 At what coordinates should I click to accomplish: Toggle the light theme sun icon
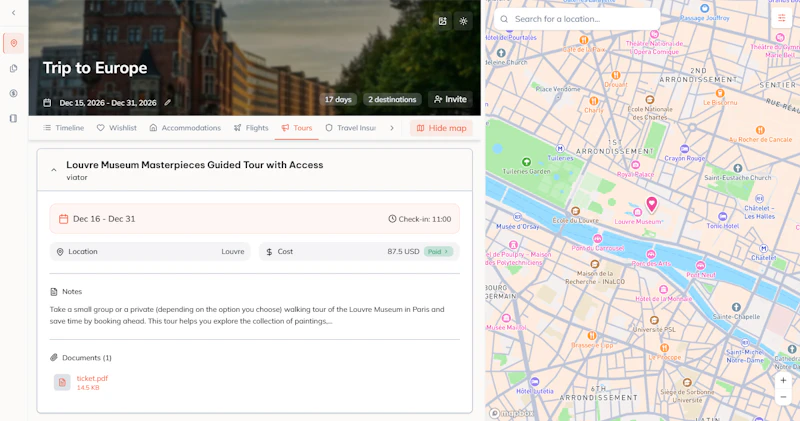[x=463, y=21]
